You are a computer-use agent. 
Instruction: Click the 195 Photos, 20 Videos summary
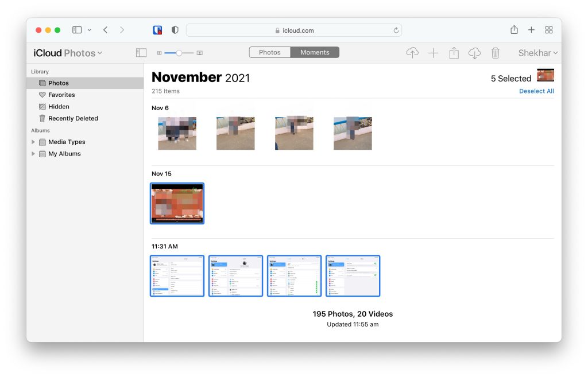click(353, 314)
